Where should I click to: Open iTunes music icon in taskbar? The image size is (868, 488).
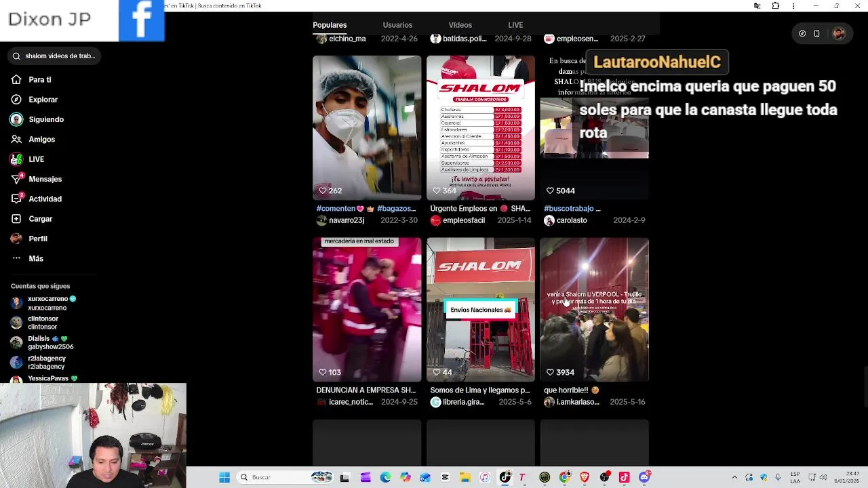(x=485, y=477)
